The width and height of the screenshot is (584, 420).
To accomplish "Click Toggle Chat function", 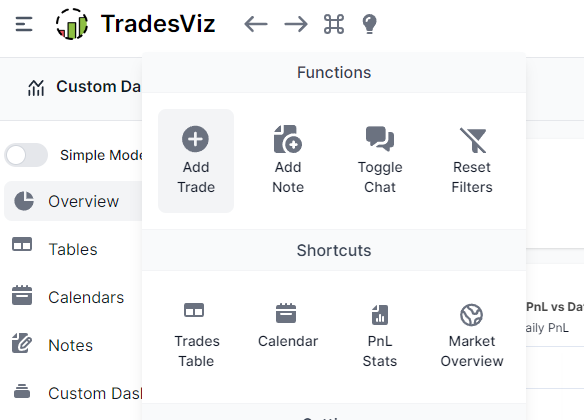I will click(380, 161).
